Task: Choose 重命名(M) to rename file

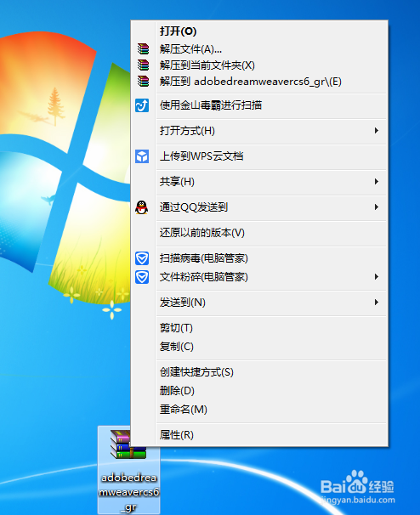Action: tap(259, 410)
